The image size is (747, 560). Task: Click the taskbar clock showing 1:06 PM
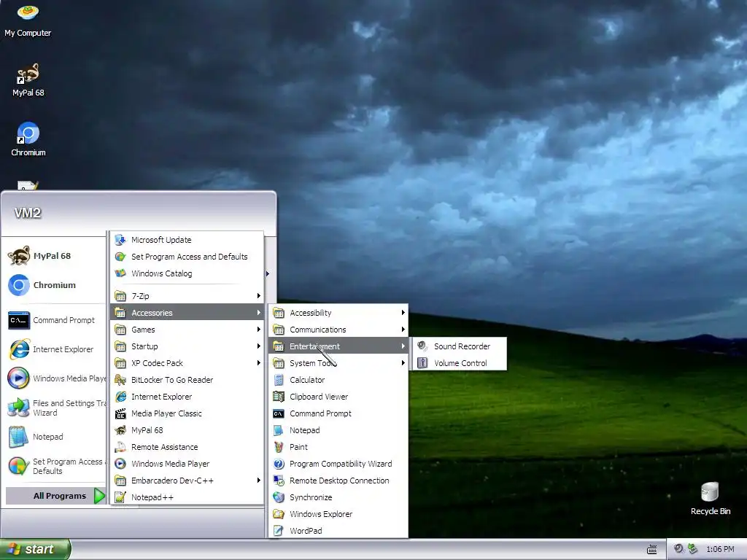(720, 550)
